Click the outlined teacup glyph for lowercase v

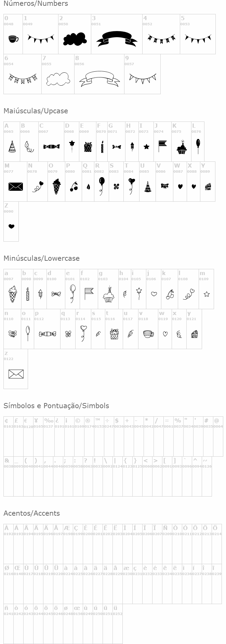[148, 334]
